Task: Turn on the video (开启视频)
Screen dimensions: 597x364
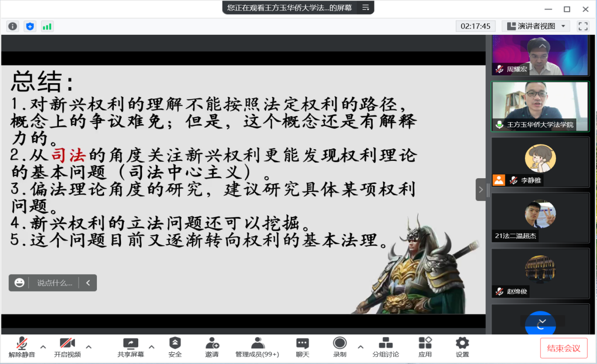Action: tap(67, 347)
